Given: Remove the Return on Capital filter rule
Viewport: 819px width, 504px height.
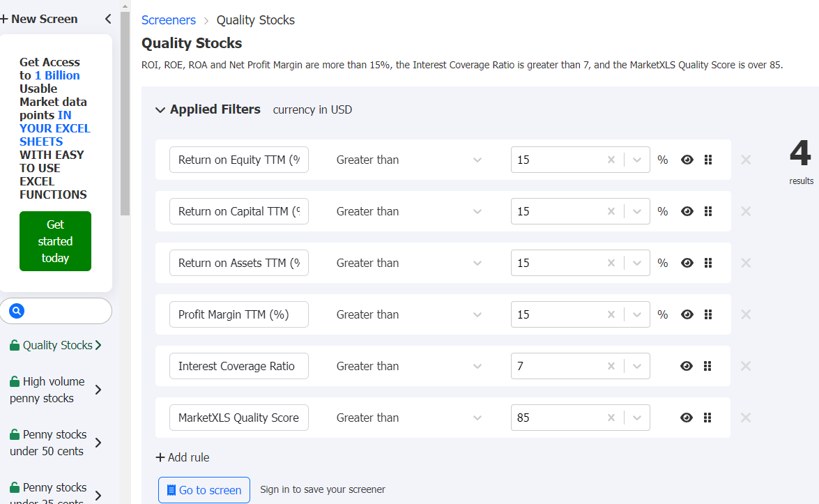Looking at the screenshot, I should coord(746,211).
